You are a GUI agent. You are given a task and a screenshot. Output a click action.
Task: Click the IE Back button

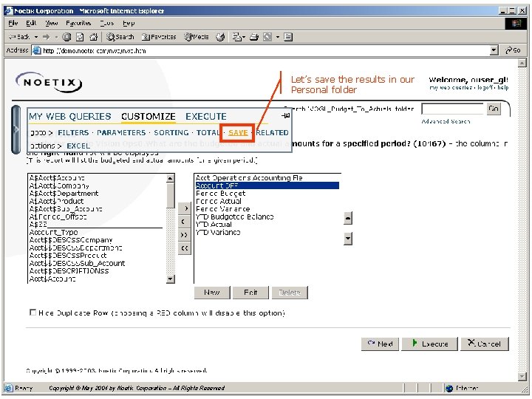[20, 37]
